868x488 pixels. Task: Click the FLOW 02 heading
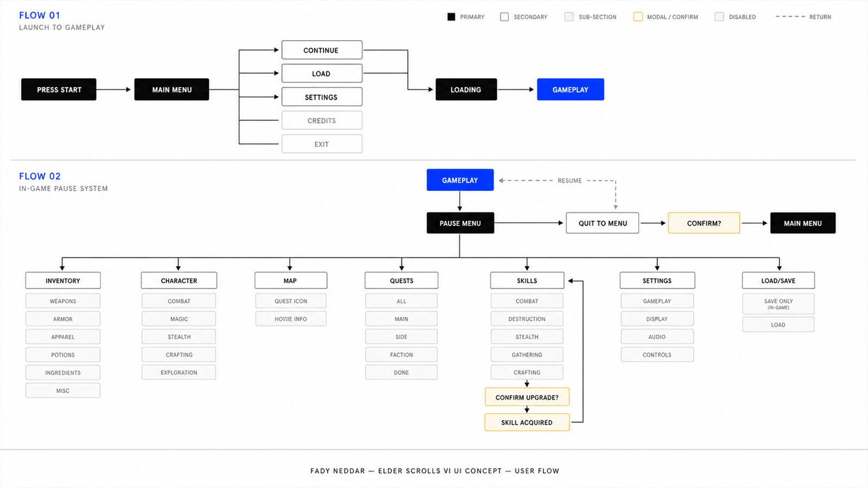pyautogui.click(x=40, y=176)
